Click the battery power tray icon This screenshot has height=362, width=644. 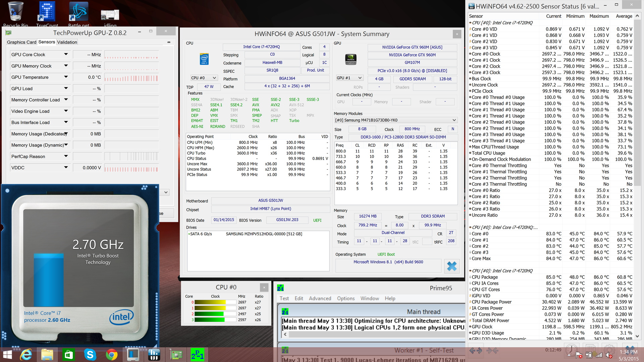point(589,355)
